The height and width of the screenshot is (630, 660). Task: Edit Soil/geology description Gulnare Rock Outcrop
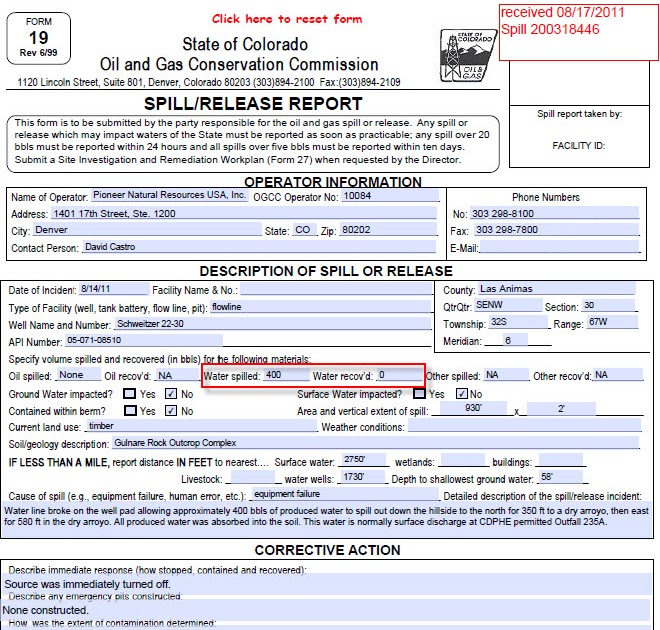(375, 443)
